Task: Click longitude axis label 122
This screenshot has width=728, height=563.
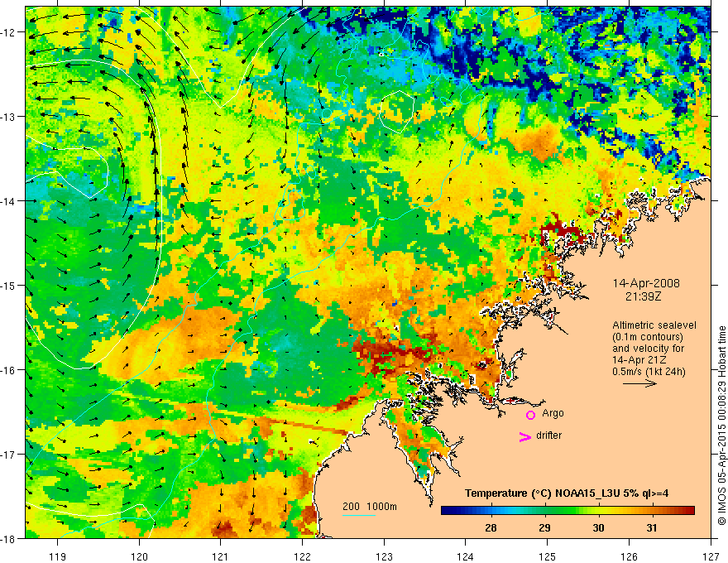Action: 302,556
